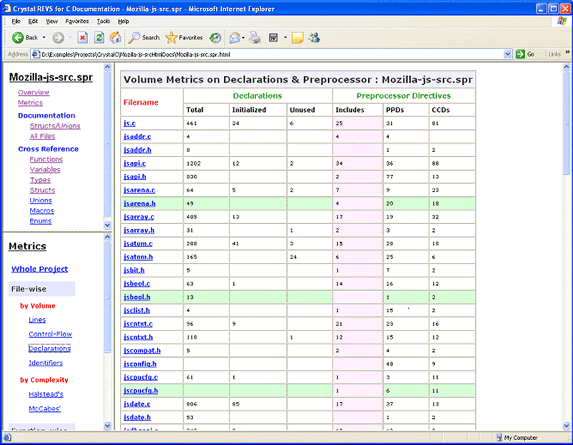Click the Includes column header
This screenshot has width=573, height=445.
[x=357, y=110]
